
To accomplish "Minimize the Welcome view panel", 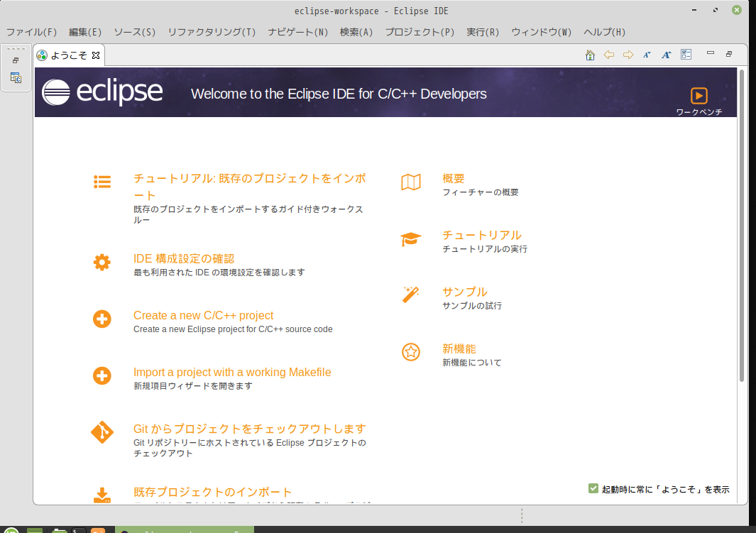I will tap(710, 53).
